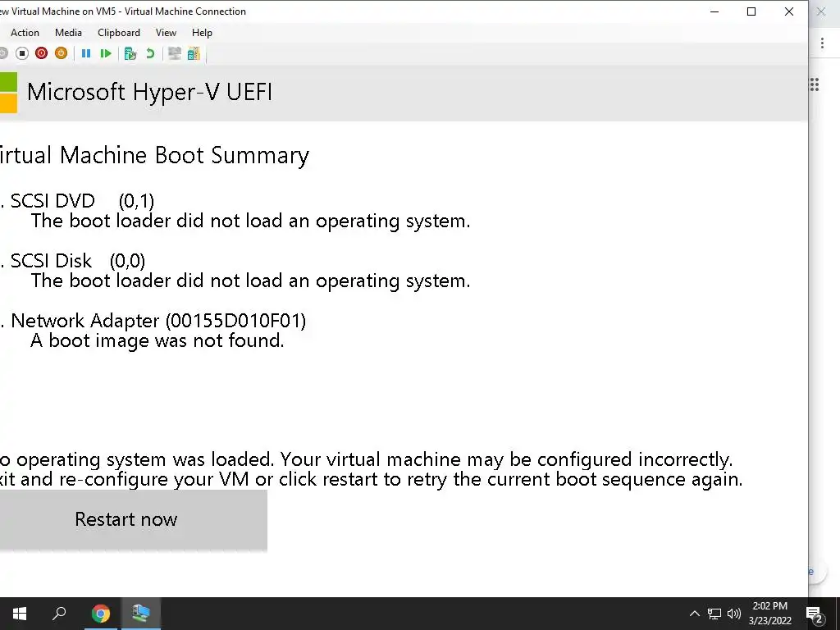Click the Share/resources toolbar icon
This screenshot has height=630, width=840.
194,53
